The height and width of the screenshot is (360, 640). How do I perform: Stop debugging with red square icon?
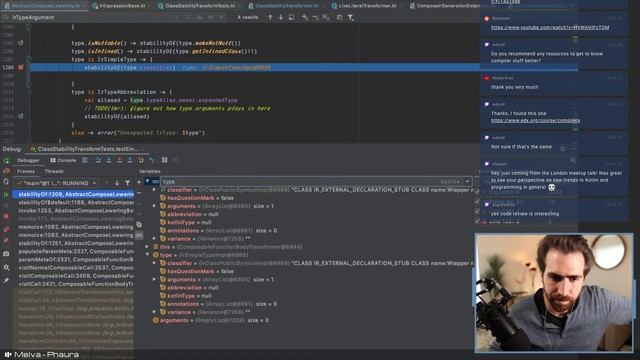click(6, 216)
